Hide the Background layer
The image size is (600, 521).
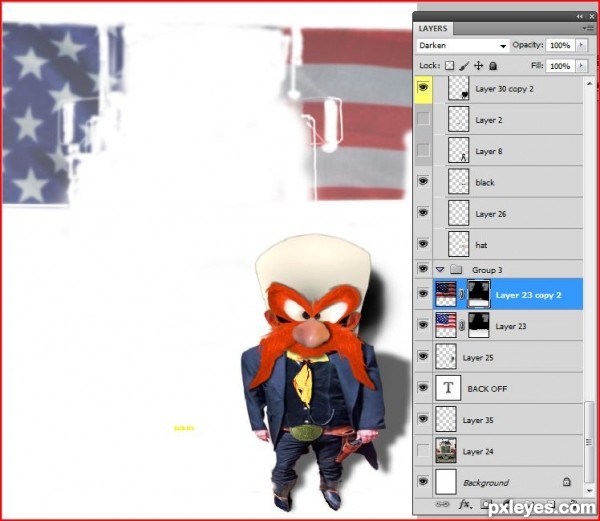423,481
